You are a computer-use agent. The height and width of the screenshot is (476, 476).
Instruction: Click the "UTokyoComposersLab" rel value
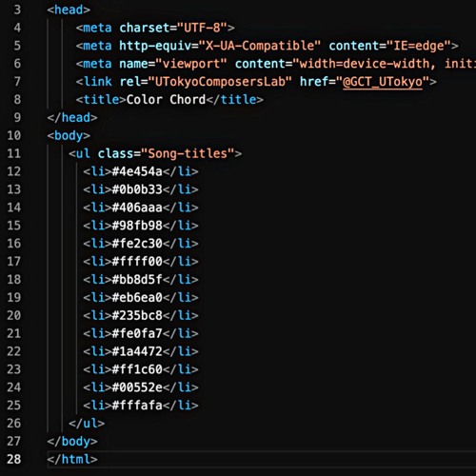point(220,82)
